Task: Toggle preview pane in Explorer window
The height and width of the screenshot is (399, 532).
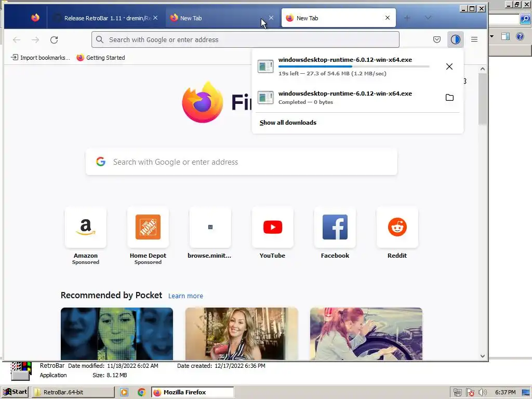Action: [x=506, y=36]
